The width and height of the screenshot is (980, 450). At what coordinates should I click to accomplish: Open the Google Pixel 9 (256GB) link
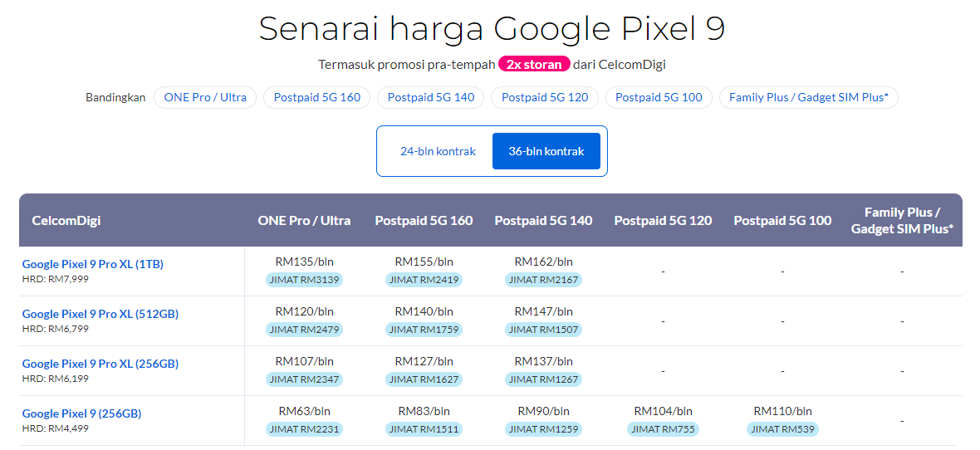(82, 413)
